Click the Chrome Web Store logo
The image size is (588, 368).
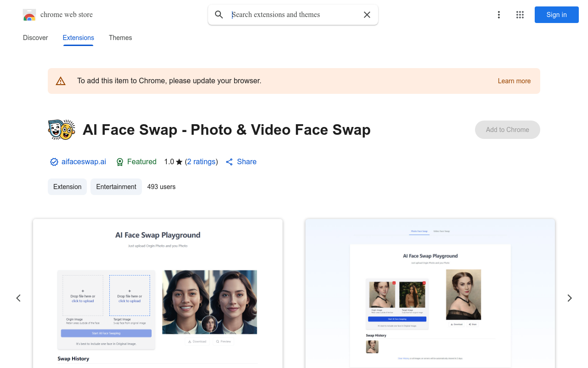coord(29,15)
